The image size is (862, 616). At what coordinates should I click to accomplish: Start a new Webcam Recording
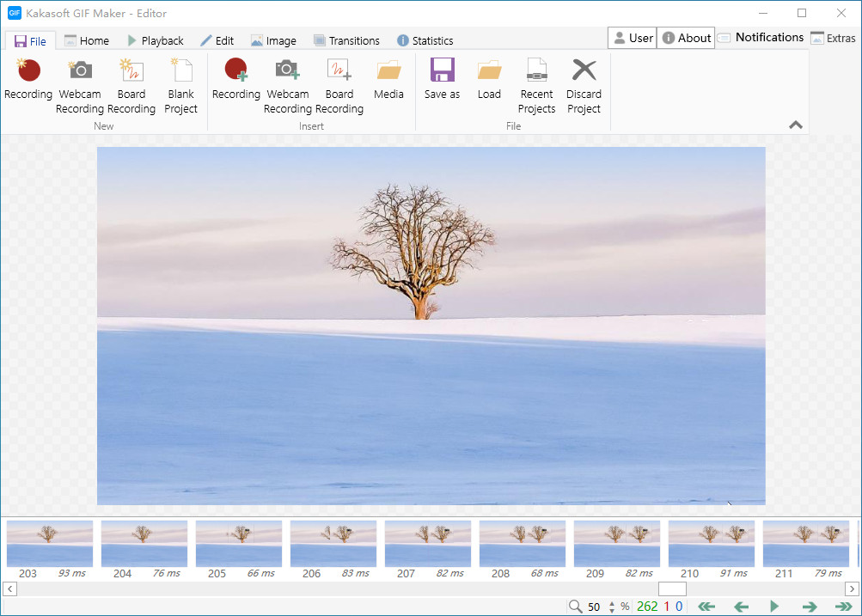click(80, 86)
